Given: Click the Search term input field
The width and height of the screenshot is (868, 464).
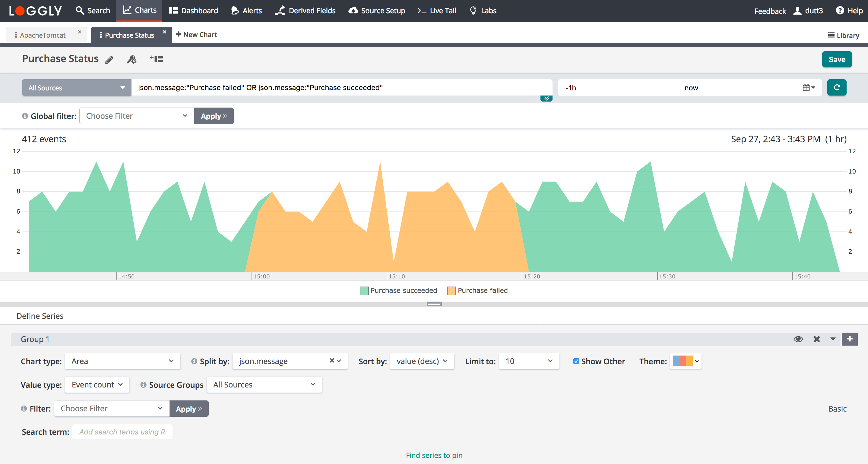Looking at the screenshot, I should tap(122, 432).
